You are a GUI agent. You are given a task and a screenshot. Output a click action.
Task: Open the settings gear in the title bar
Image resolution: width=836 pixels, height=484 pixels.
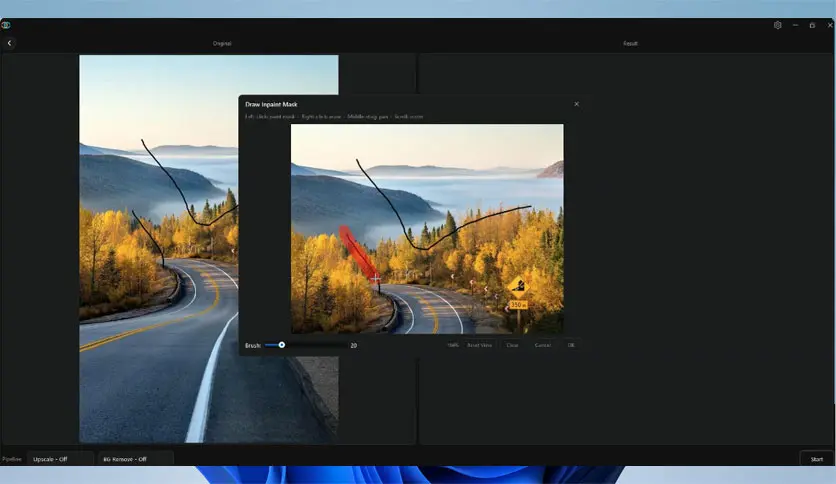[x=777, y=25]
